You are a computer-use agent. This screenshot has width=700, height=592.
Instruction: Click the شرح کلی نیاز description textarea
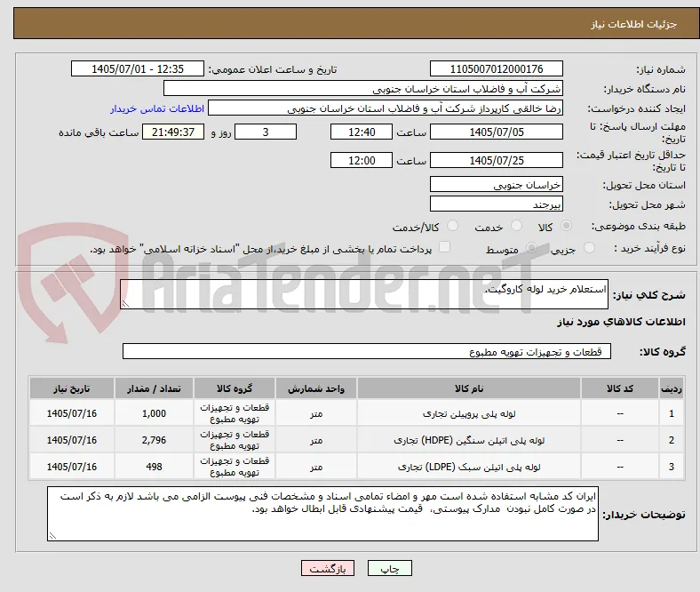coord(364,294)
